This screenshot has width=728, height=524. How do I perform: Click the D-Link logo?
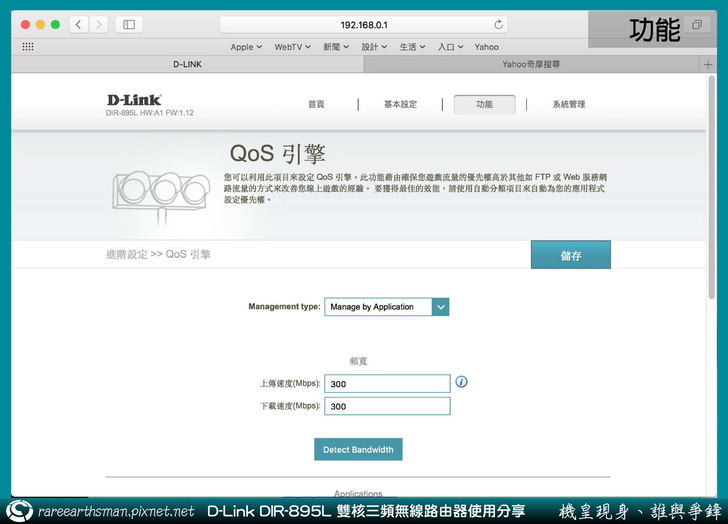(134, 100)
